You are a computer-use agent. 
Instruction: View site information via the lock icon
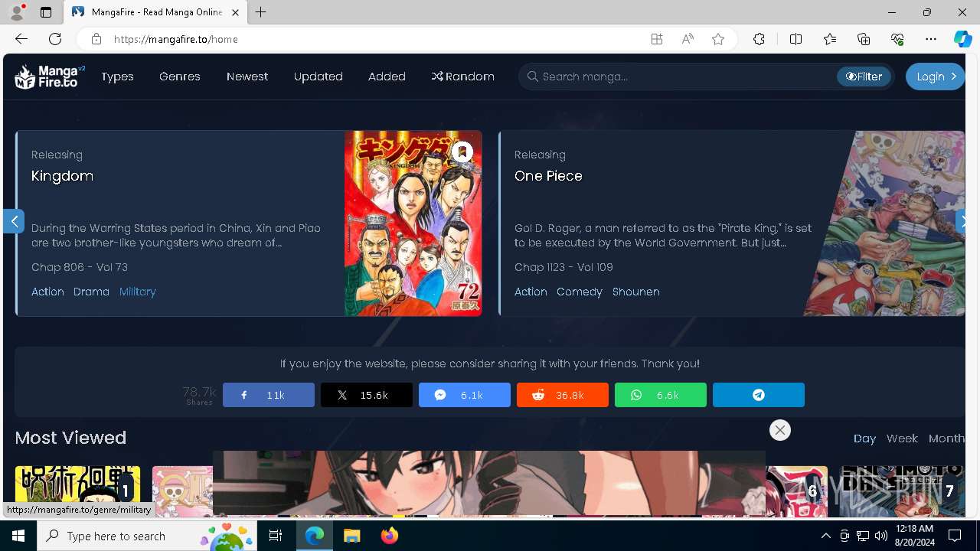(x=96, y=39)
